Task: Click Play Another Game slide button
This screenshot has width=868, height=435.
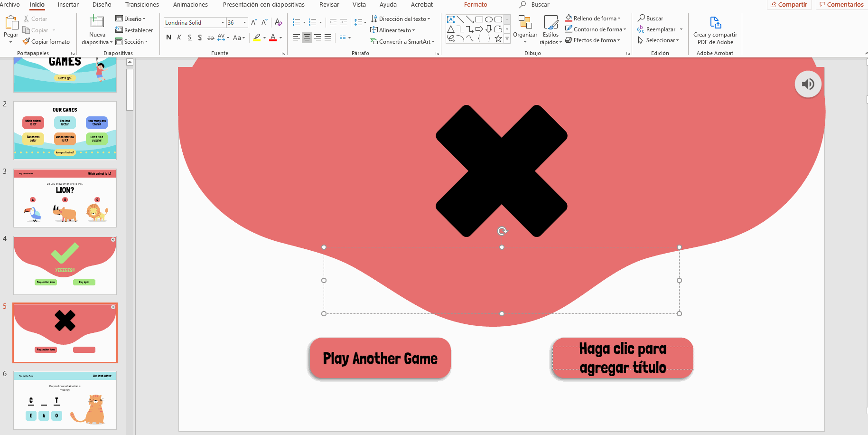Action: 380,359
